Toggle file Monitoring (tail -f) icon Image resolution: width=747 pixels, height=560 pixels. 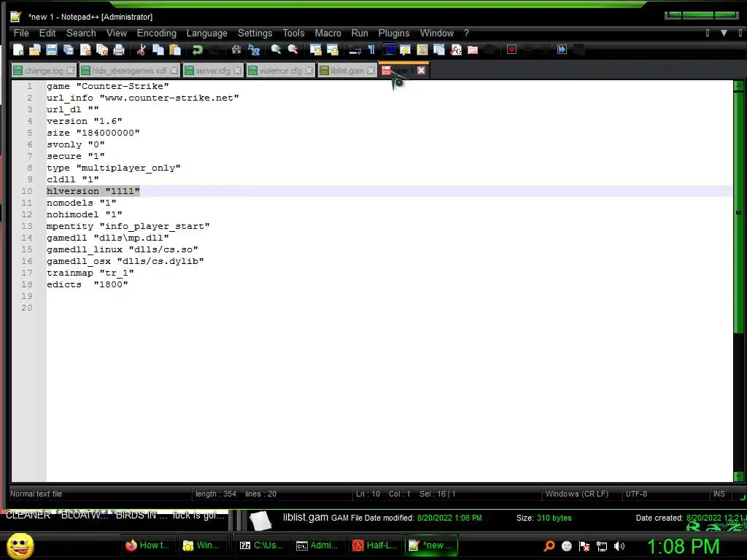491,50
